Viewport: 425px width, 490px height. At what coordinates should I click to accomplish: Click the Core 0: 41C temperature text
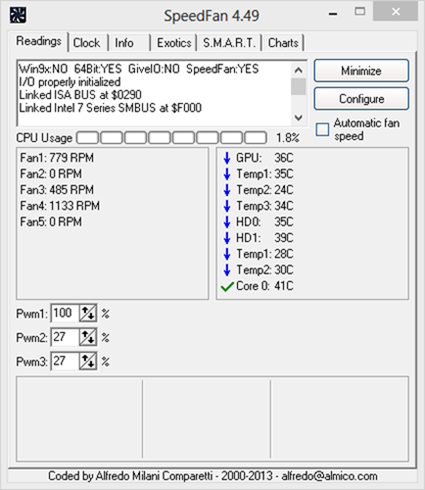[265, 286]
